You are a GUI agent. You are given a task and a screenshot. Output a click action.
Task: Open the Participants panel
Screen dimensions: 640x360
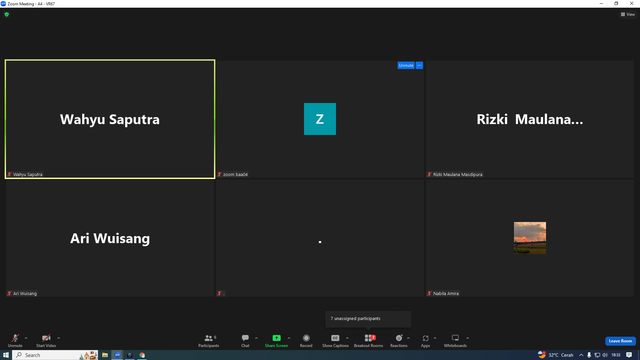(x=209, y=340)
